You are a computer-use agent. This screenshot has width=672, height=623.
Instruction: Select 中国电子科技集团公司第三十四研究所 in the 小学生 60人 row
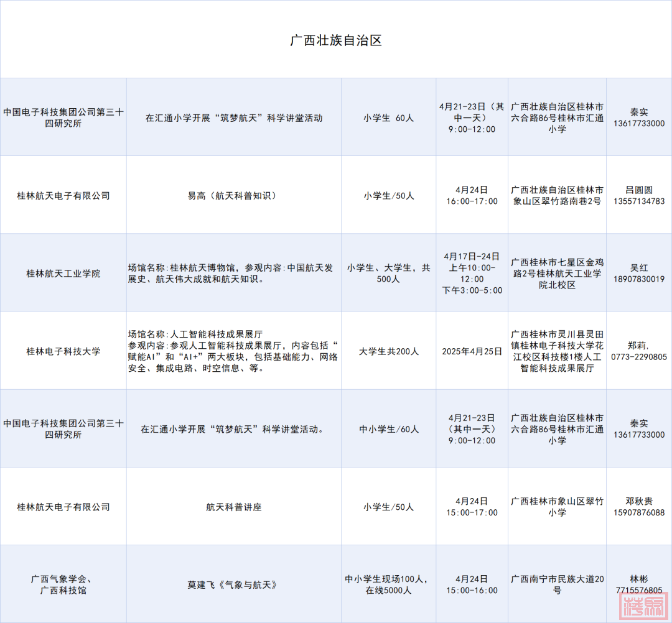pyautogui.click(x=63, y=118)
